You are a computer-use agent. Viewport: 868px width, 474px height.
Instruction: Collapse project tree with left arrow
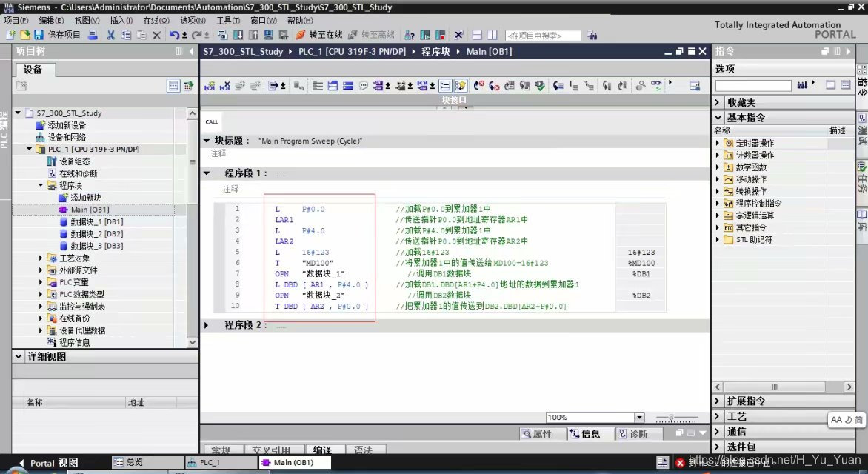point(192,52)
